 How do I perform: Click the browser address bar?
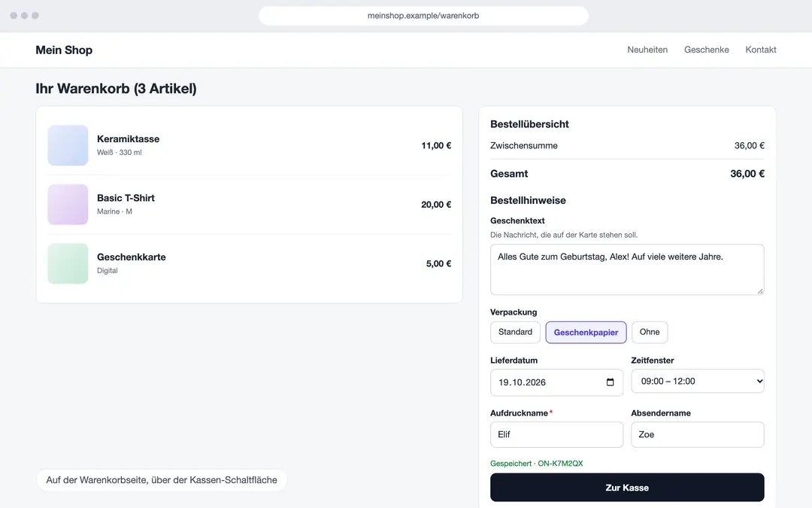pyautogui.click(x=423, y=16)
